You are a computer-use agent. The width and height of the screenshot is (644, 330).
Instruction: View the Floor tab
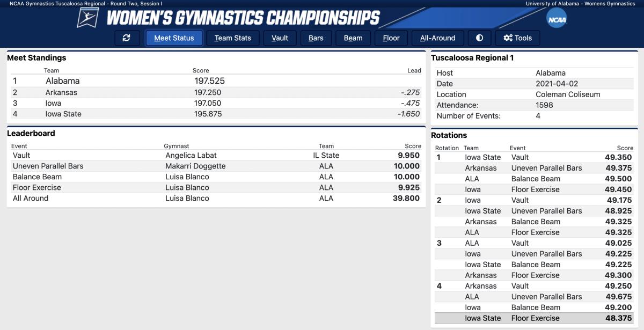point(391,38)
